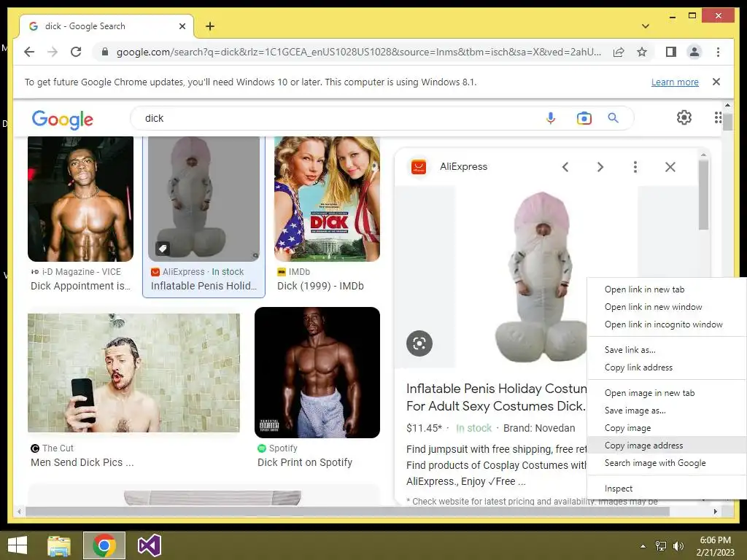
Task: Open the IMDb movie poster thumbnail
Action: pos(327,199)
